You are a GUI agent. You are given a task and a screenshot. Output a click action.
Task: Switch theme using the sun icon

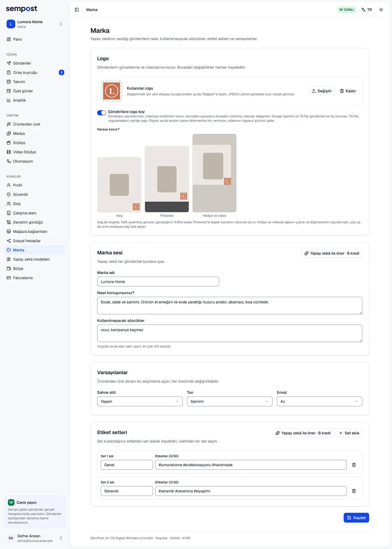click(381, 10)
